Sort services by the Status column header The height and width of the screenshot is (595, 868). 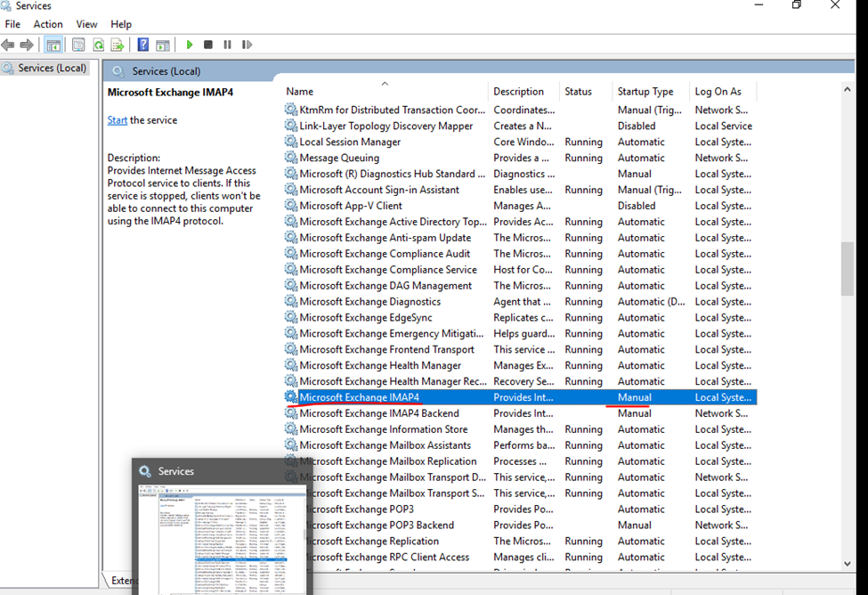tap(578, 92)
